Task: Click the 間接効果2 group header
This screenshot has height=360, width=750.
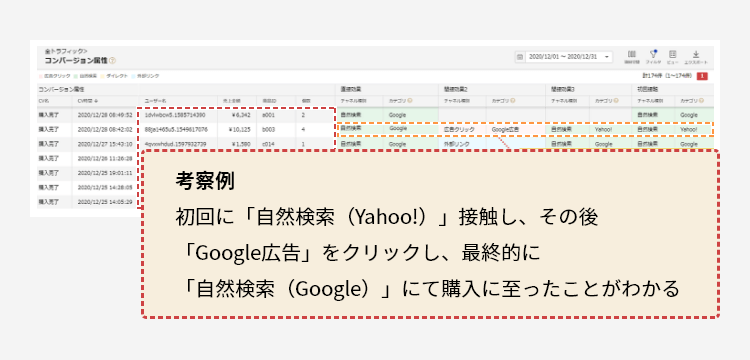Action: tap(455, 89)
